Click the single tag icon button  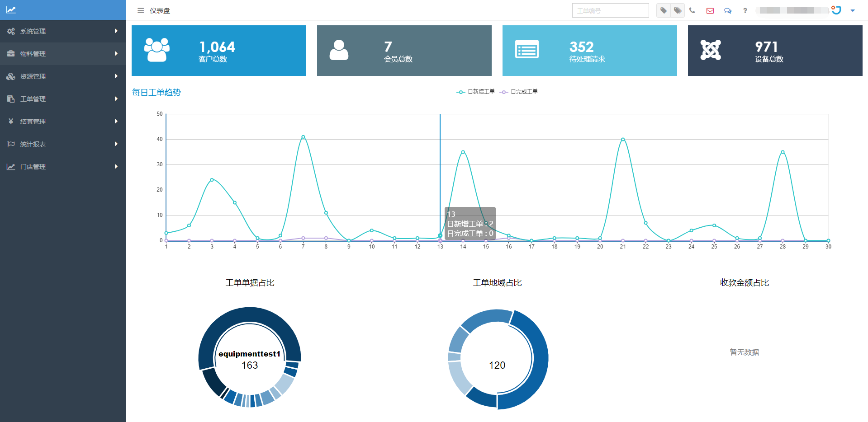point(664,10)
